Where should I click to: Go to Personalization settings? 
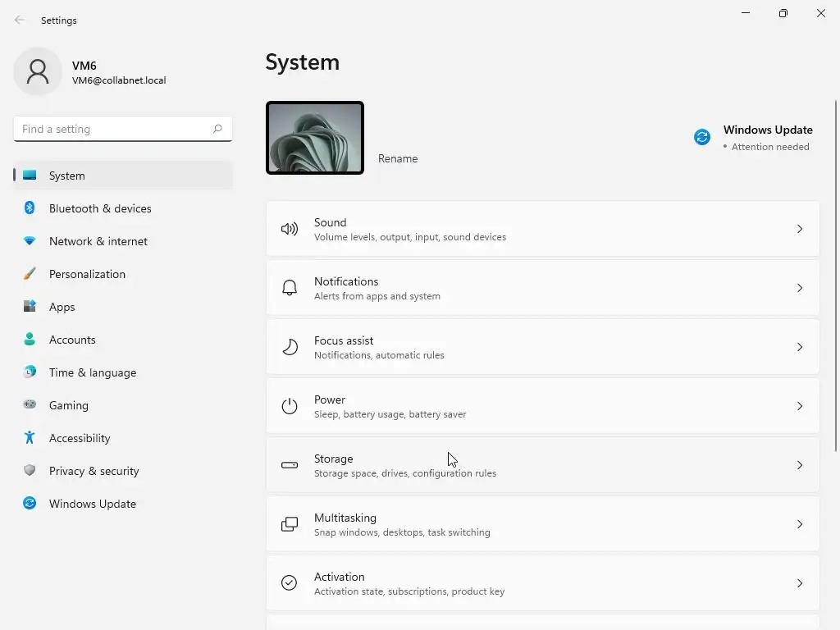[x=87, y=274]
